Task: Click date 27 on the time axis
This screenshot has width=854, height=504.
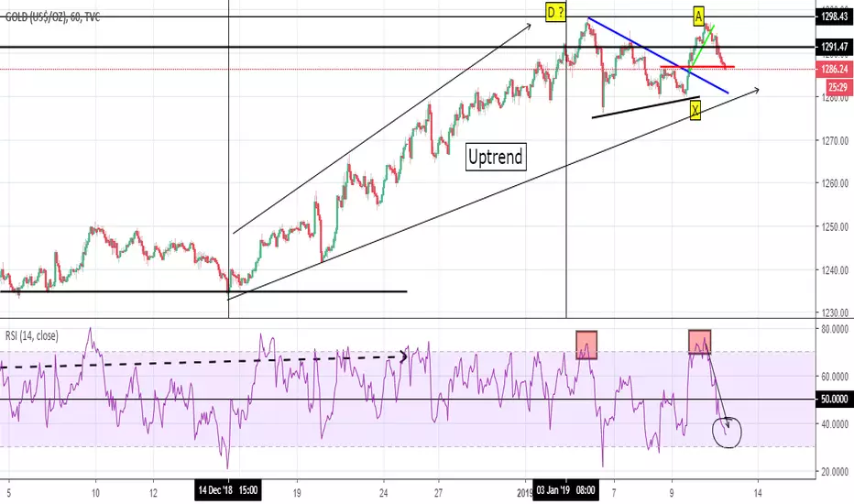Action: point(438,493)
